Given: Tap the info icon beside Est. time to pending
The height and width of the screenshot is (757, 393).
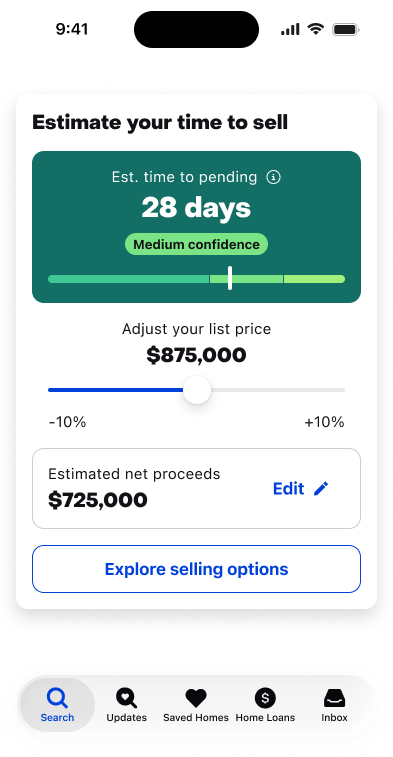Looking at the screenshot, I should (273, 177).
